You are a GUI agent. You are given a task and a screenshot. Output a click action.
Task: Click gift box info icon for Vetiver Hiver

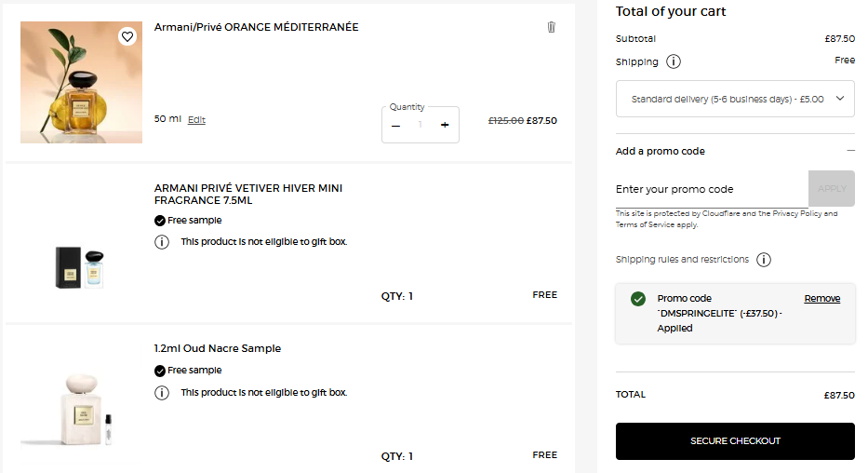click(x=162, y=242)
